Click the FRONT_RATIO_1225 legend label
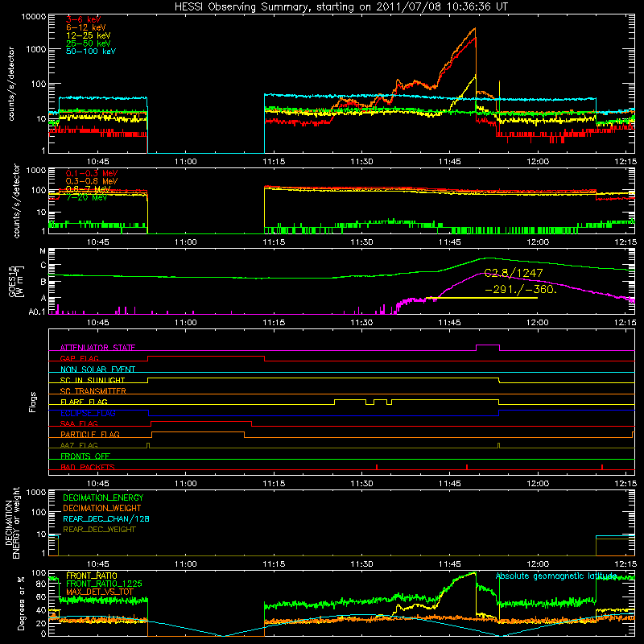644x644 pixels. tap(104, 584)
